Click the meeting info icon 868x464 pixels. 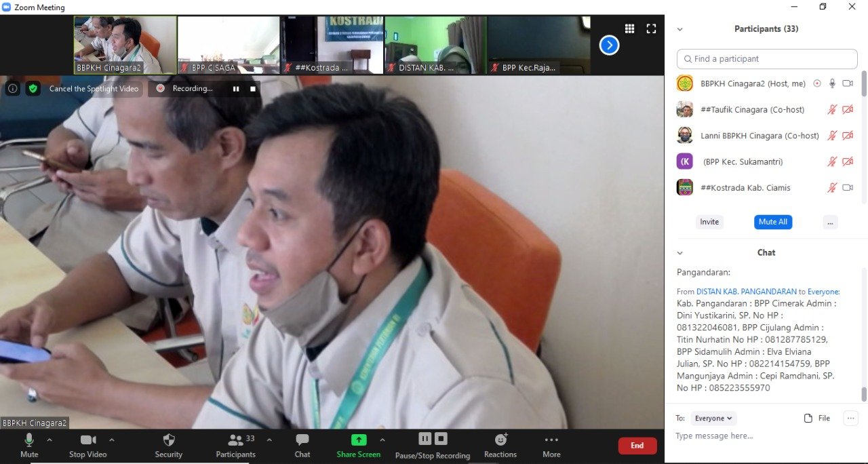pos(13,88)
